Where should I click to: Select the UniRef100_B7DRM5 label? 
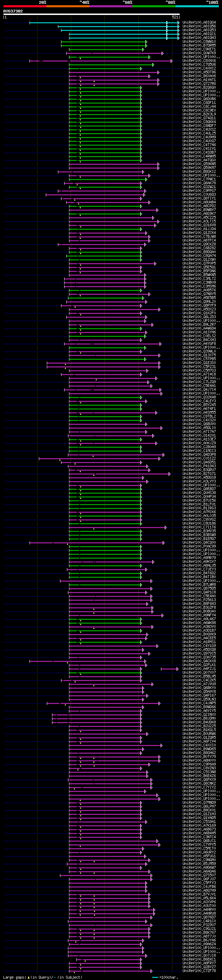(x=199, y=45)
